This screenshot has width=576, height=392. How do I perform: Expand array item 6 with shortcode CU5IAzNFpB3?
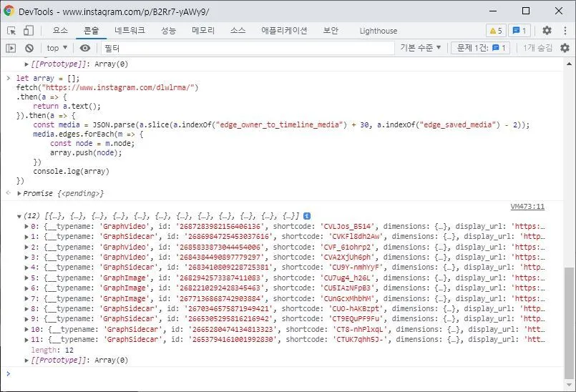point(26,288)
